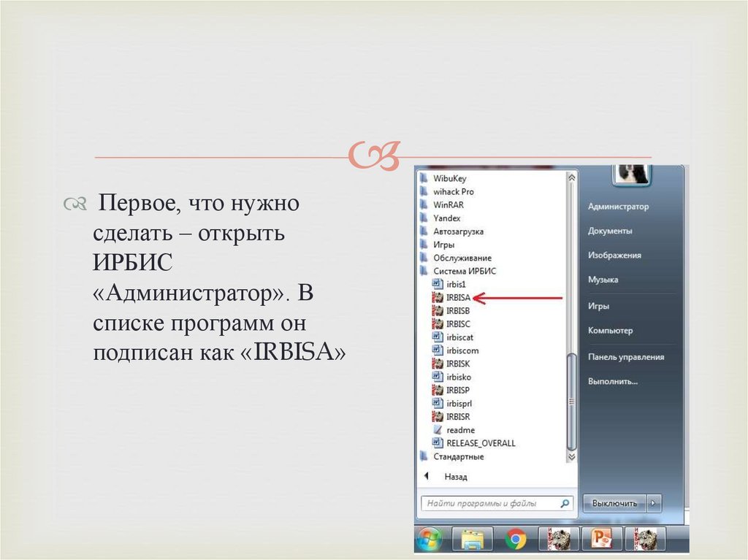Screen dimensions: 748x560
Task: Launch the IRBISB program icon
Action: click(x=438, y=311)
